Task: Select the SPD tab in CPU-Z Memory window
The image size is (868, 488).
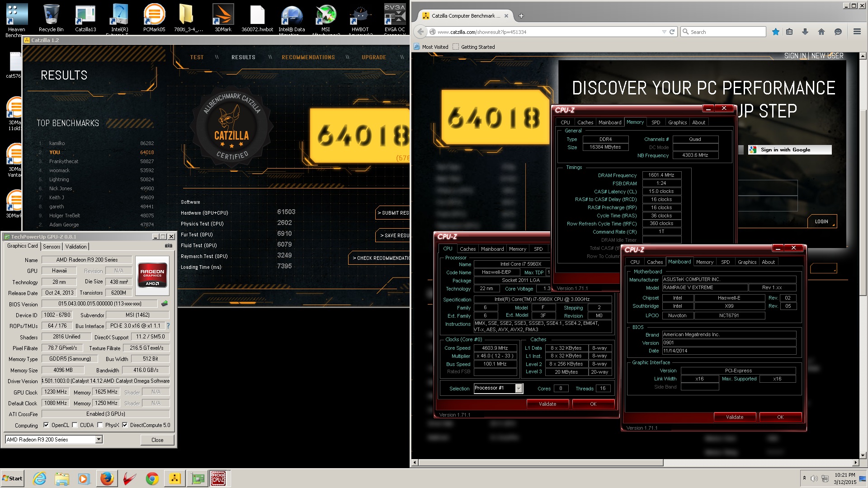Action: click(x=656, y=122)
